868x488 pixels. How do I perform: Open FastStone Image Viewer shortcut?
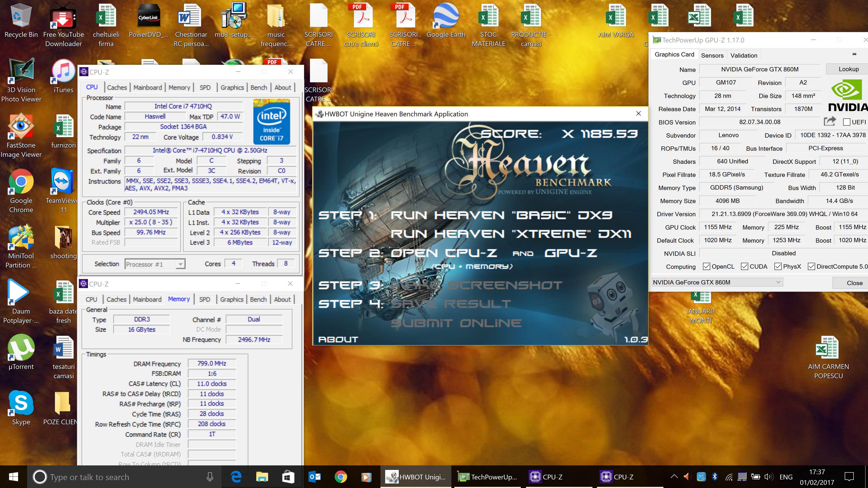(21, 135)
